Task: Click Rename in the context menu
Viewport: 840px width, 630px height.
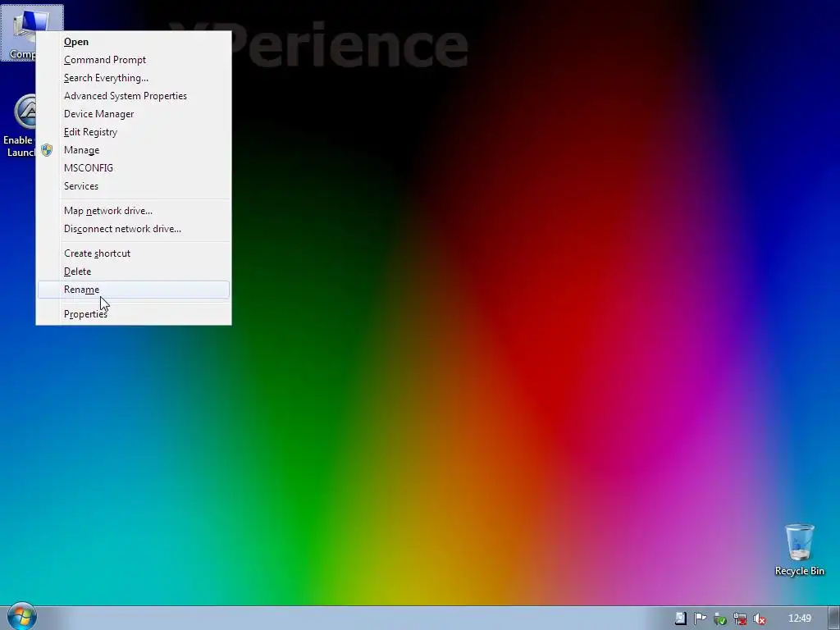Action: click(134, 290)
